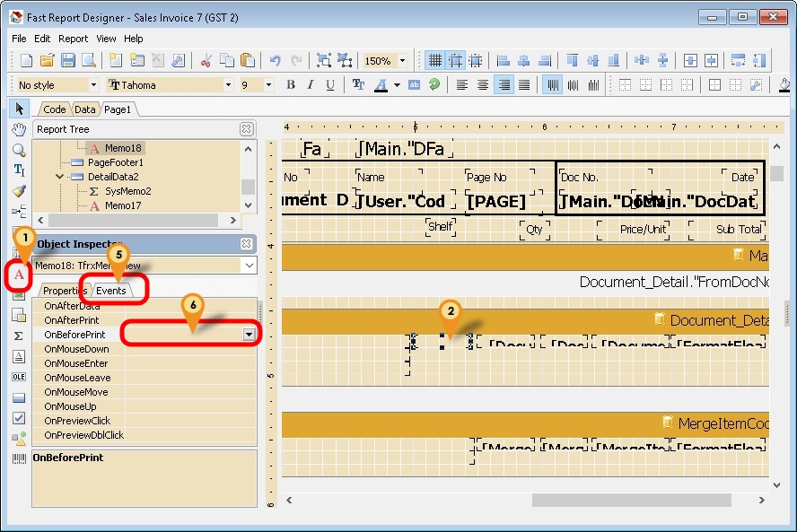Viewport: 797px width, 532px height.
Task: Switch to the Events tab
Action: [x=111, y=291]
